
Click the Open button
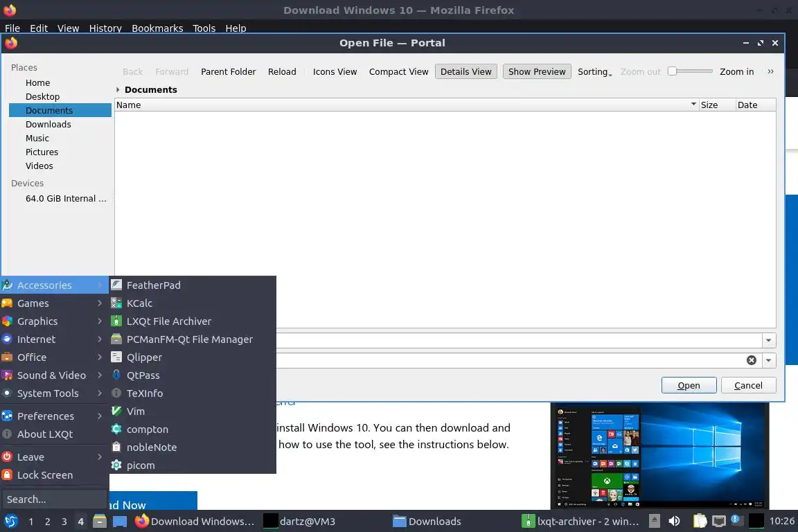click(689, 385)
